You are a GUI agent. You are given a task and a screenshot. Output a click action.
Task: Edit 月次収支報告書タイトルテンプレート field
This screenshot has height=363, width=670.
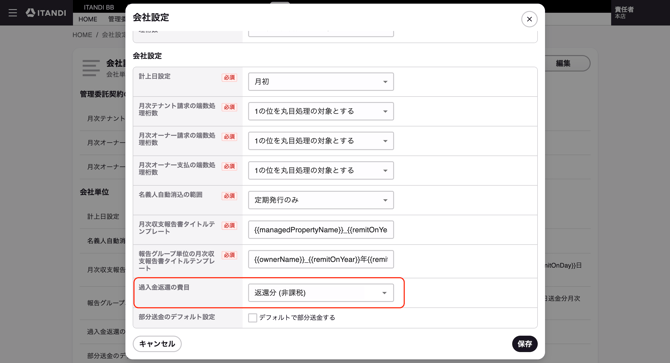pos(321,230)
